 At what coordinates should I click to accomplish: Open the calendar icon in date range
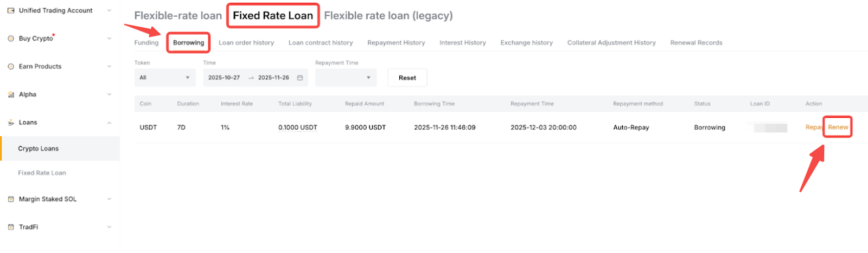tap(299, 78)
